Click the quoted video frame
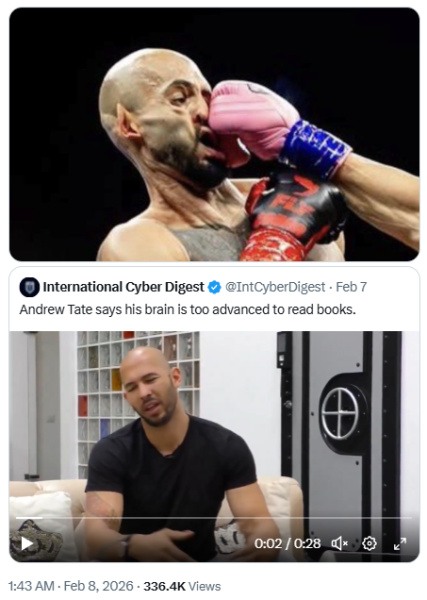The height and width of the screenshot is (600, 427). [214, 446]
